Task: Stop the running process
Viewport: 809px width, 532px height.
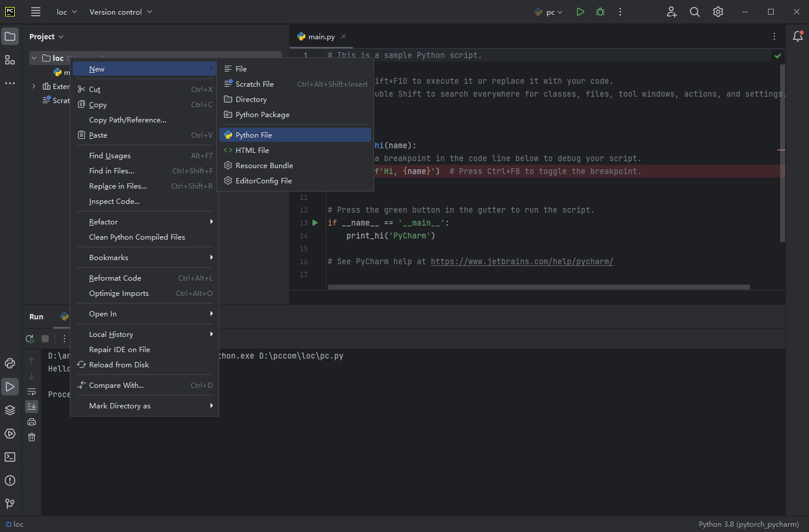Action: pos(45,339)
